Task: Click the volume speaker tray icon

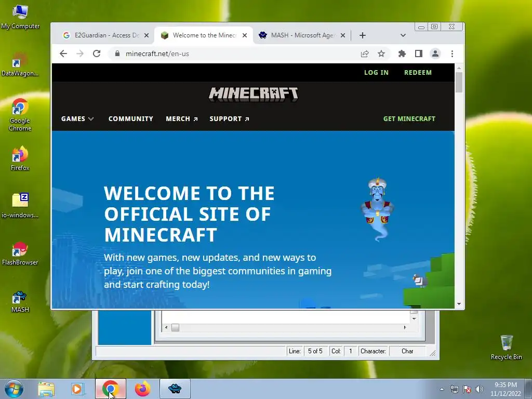Action: 480,389
